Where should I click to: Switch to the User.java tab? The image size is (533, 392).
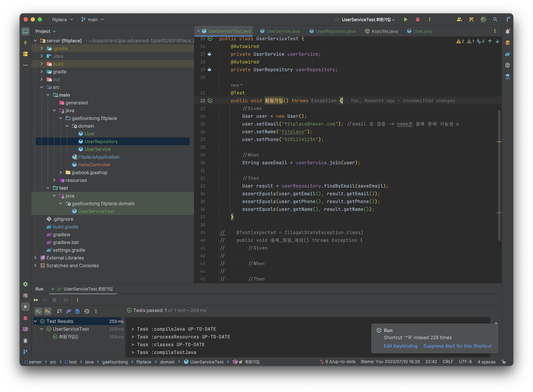pyautogui.click(x=419, y=31)
